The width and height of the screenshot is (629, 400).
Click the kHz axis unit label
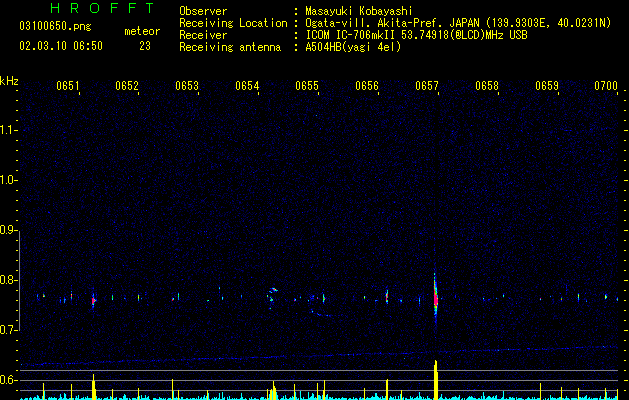(9, 81)
